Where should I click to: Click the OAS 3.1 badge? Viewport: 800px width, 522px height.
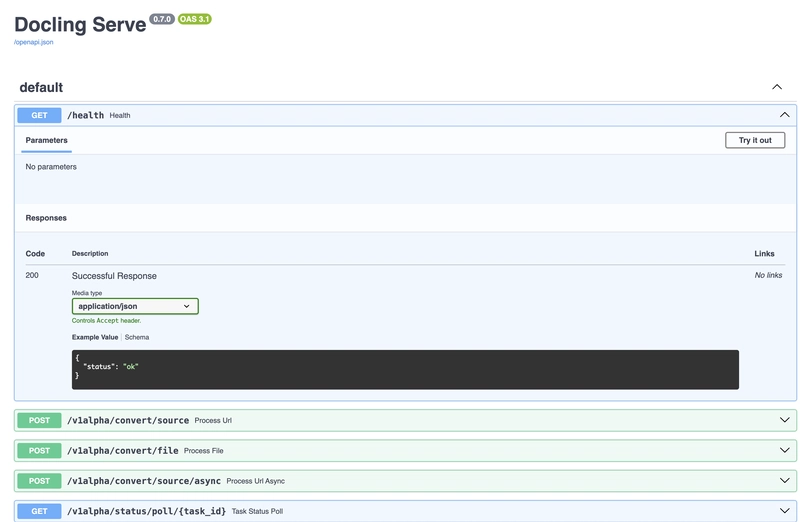[x=194, y=19]
